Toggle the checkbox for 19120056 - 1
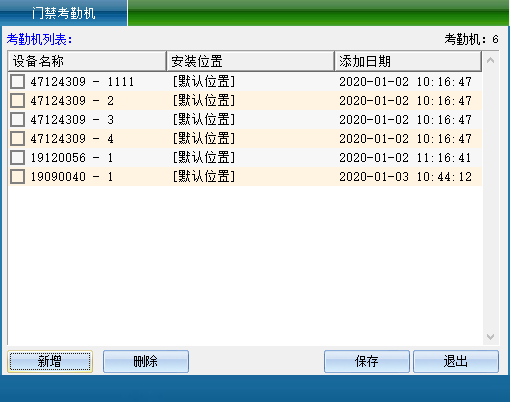Viewport: 510px width, 402px height. point(17,157)
